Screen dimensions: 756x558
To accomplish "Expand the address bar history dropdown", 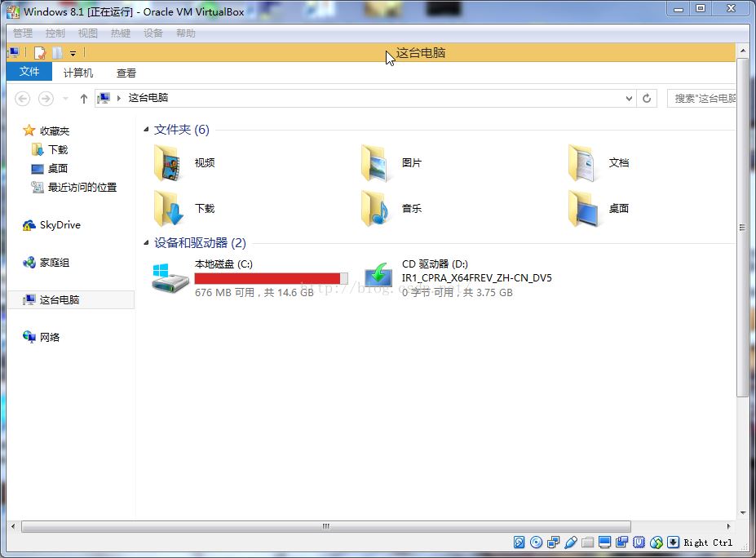I will [x=629, y=99].
